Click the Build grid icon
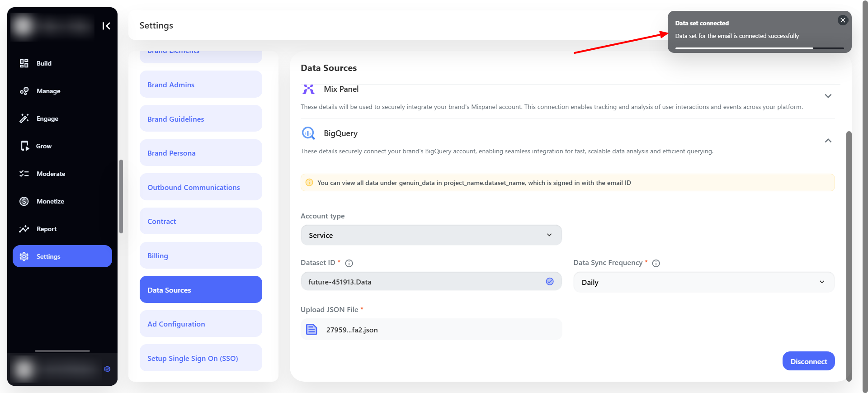This screenshot has width=868, height=393. point(24,63)
